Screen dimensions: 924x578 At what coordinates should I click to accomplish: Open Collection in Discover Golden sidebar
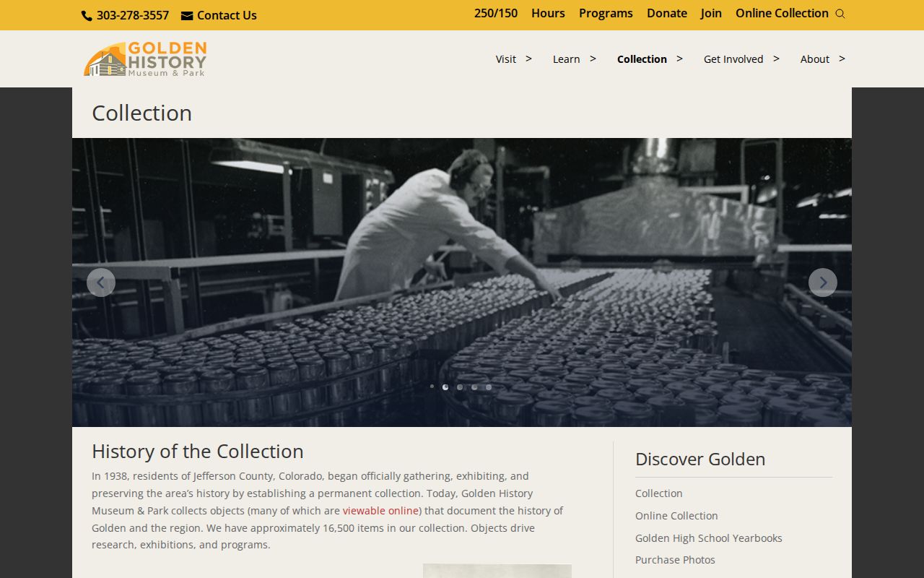658,493
